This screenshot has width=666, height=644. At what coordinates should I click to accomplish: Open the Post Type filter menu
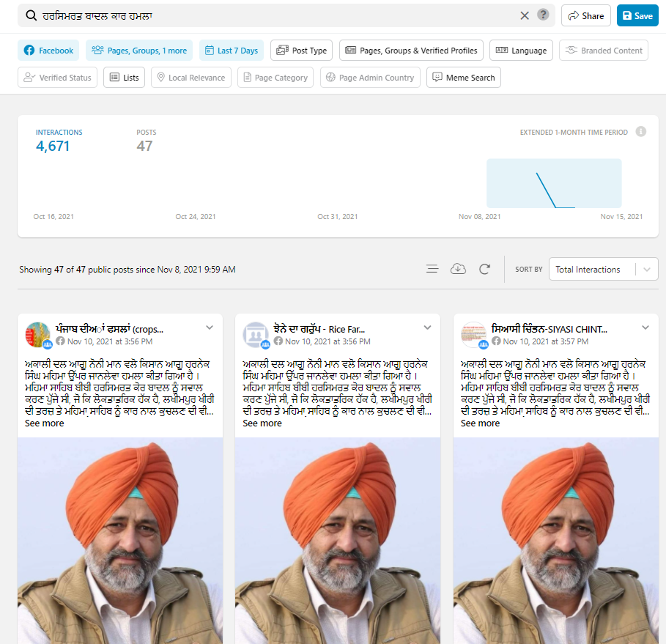[x=301, y=51]
